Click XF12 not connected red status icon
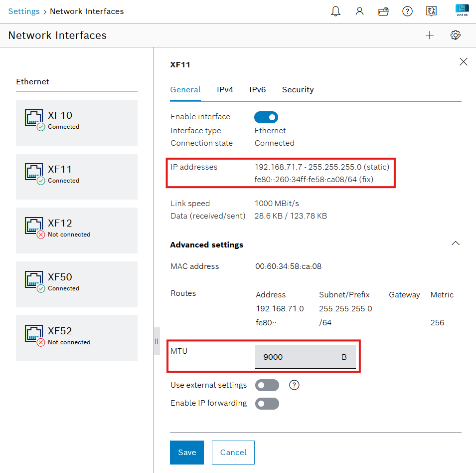 41,235
